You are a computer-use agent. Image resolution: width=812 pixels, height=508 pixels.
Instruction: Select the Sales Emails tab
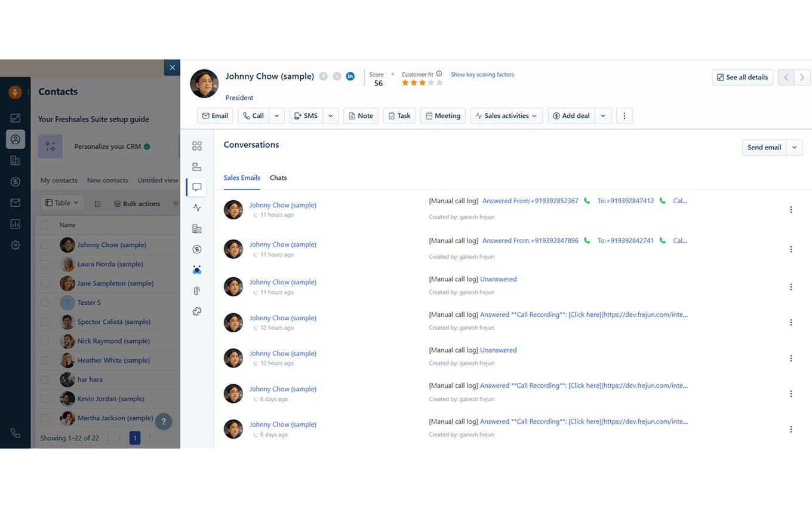pyautogui.click(x=242, y=178)
